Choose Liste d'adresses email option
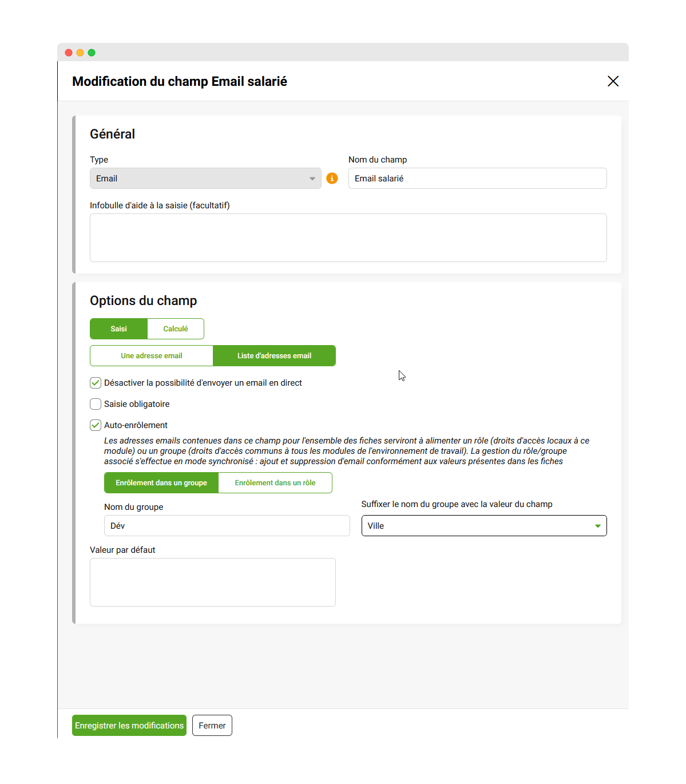This screenshot has height=784, width=686. pos(275,356)
